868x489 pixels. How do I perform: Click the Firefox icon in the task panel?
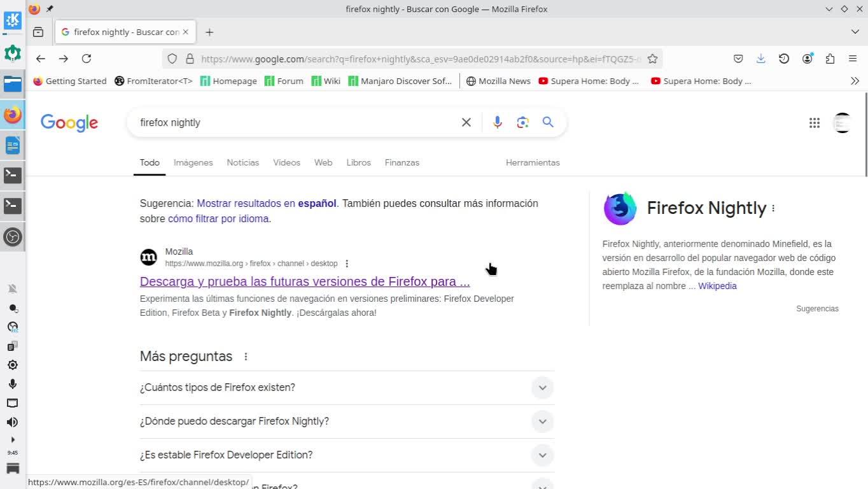(x=13, y=115)
